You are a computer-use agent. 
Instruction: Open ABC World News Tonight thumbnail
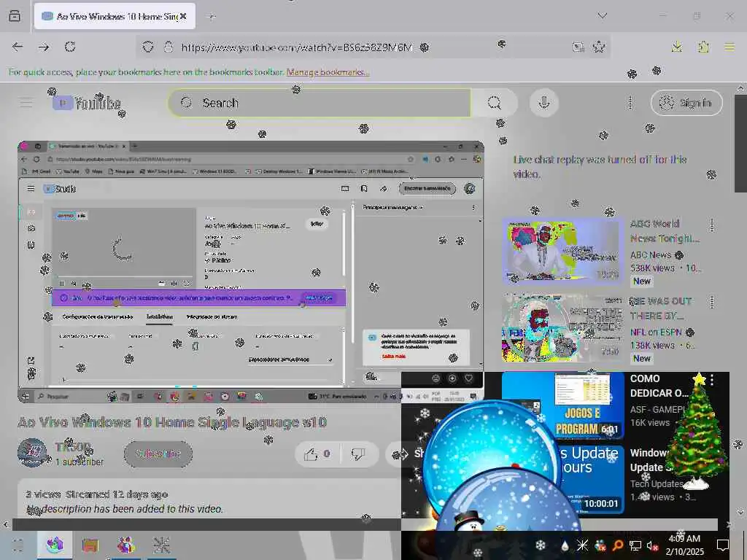pyautogui.click(x=562, y=251)
